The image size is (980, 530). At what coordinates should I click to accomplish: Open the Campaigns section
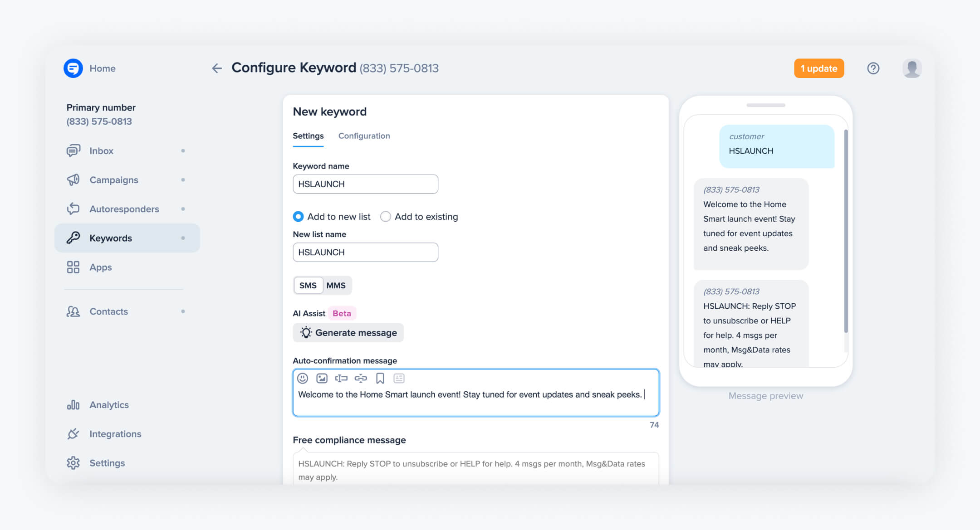tap(113, 180)
